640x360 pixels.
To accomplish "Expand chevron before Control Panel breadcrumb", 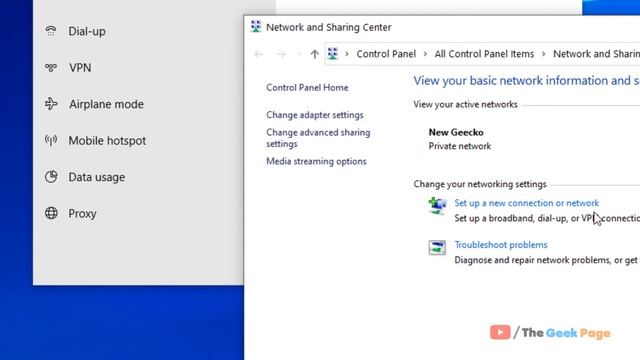I will [347, 54].
